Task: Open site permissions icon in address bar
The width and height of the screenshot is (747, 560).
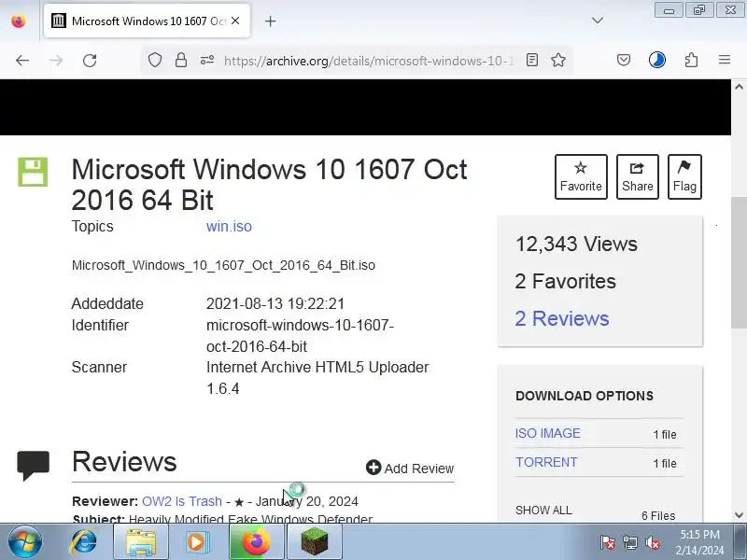Action: pos(207,60)
